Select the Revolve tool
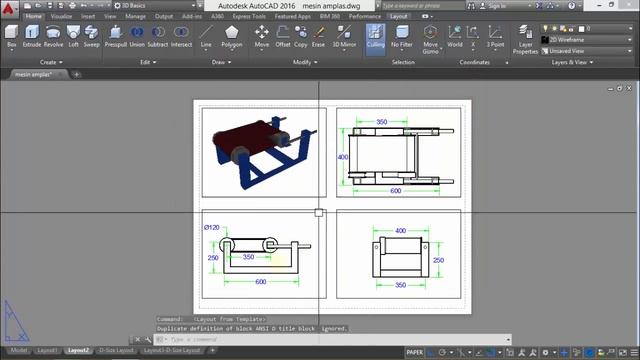 coord(53,36)
